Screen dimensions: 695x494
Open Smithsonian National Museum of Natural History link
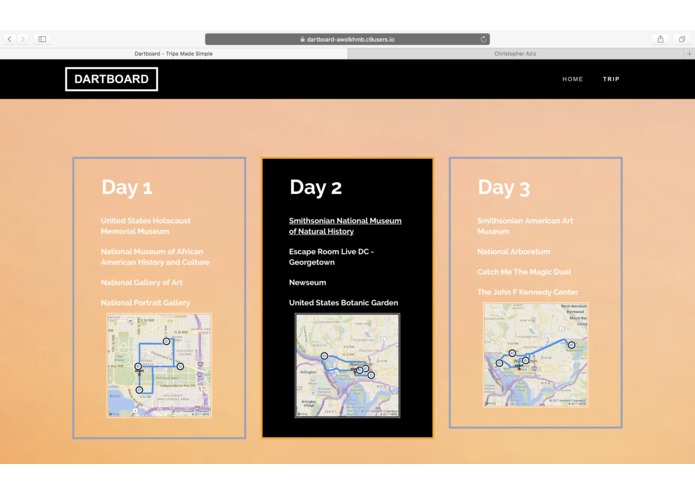click(345, 226)
